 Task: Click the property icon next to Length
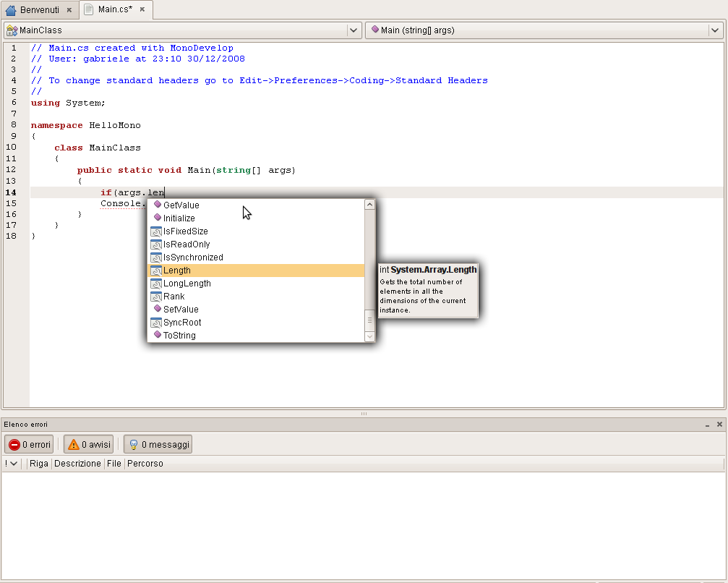pyautogui.click(x=155, y=270)
